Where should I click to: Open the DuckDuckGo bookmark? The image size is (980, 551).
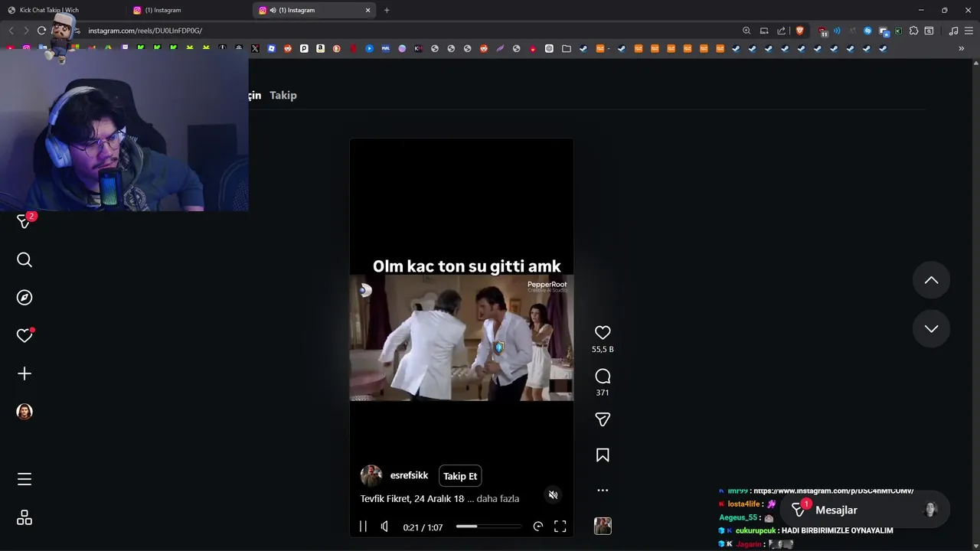tap(337, 48)
